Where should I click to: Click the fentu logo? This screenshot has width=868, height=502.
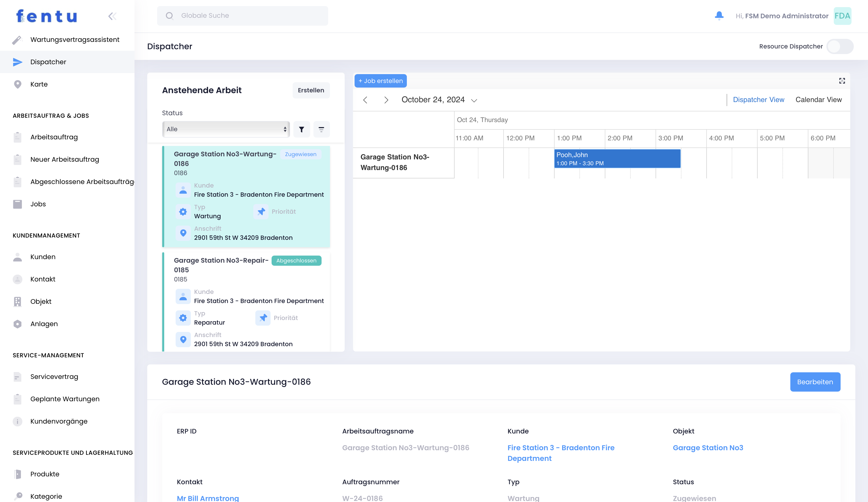coord(46,16)
